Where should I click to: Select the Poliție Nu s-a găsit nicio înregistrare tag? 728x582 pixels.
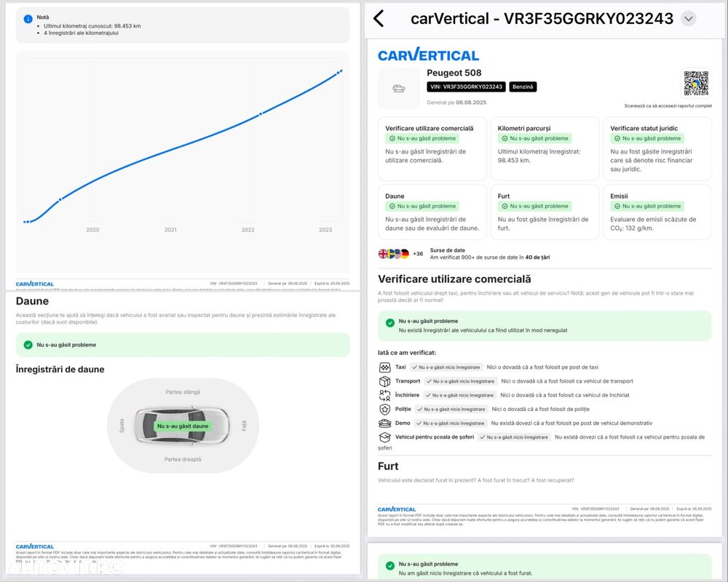[x=451, y=410]
